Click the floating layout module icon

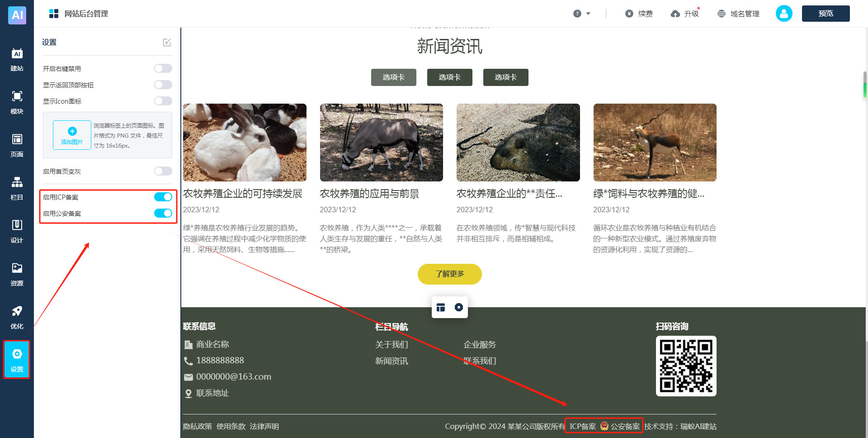click(441, 307)
